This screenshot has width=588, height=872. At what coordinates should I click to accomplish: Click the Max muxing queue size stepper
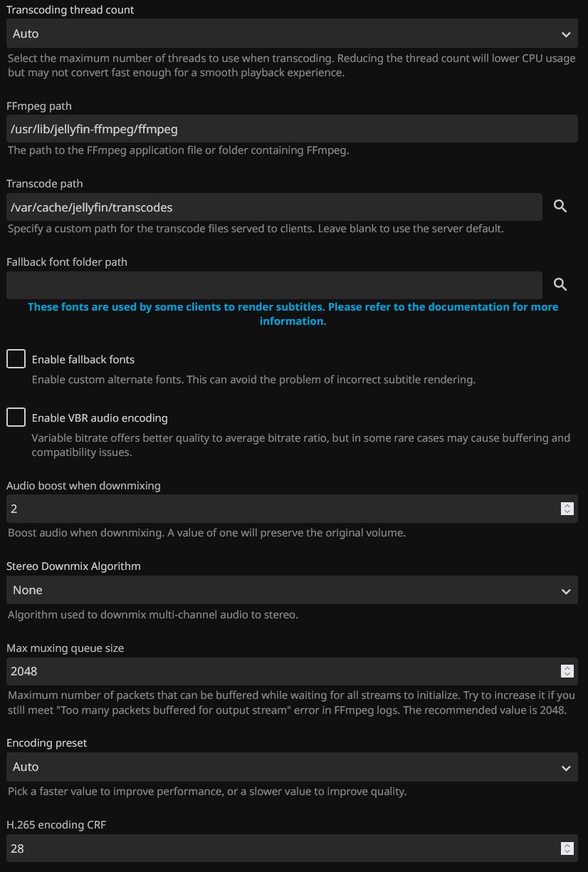pos(567,671)
